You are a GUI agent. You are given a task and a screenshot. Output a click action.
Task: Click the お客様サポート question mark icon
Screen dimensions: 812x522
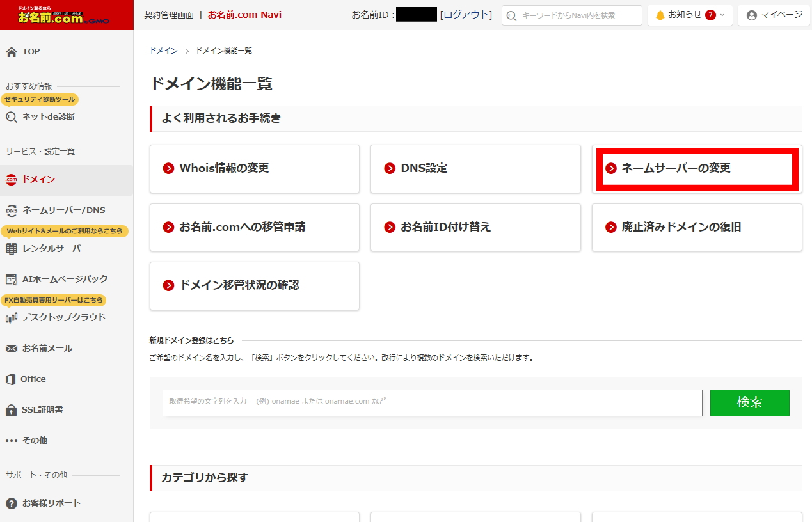(12, 503)
